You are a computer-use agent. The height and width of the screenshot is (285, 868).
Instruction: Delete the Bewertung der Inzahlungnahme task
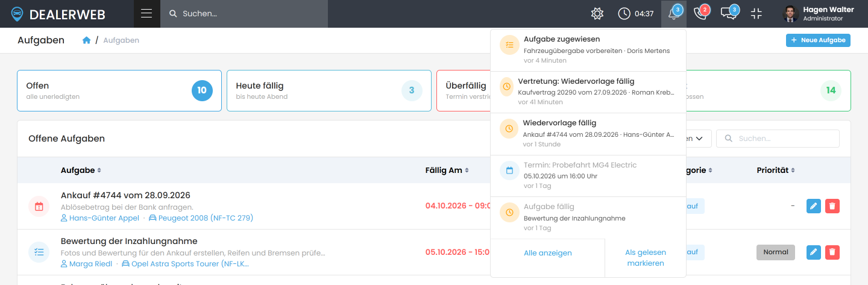point(832,252)
